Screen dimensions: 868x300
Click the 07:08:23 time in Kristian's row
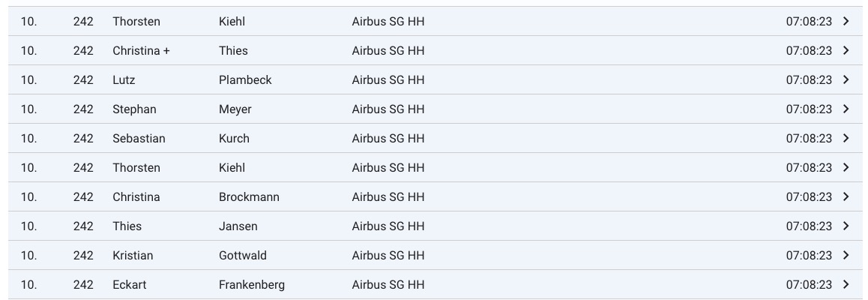pos(809,256)
